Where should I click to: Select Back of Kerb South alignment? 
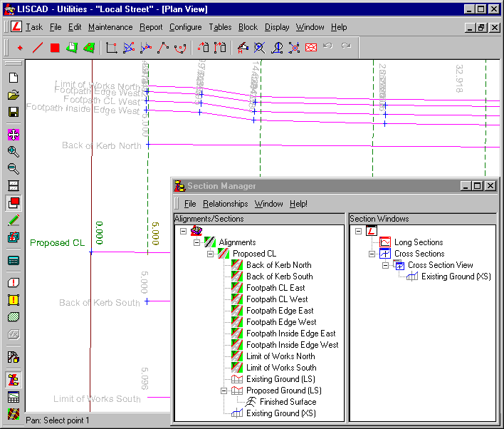[x=279, y=276]
